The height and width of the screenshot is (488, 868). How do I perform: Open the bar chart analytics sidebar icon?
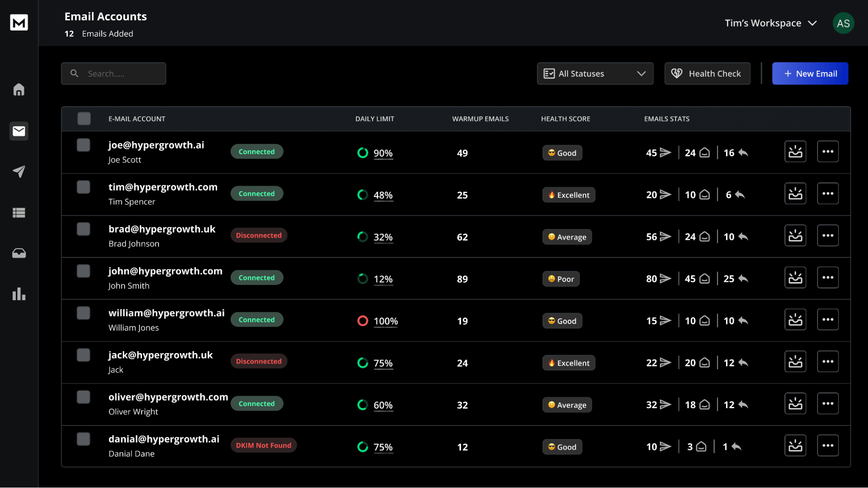[x=19, y=294]
